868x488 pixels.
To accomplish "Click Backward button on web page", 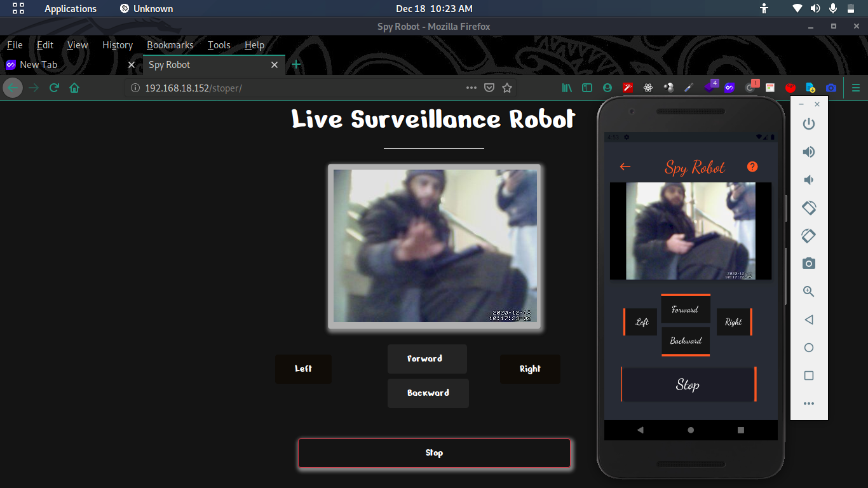I will tap(428, 393).
